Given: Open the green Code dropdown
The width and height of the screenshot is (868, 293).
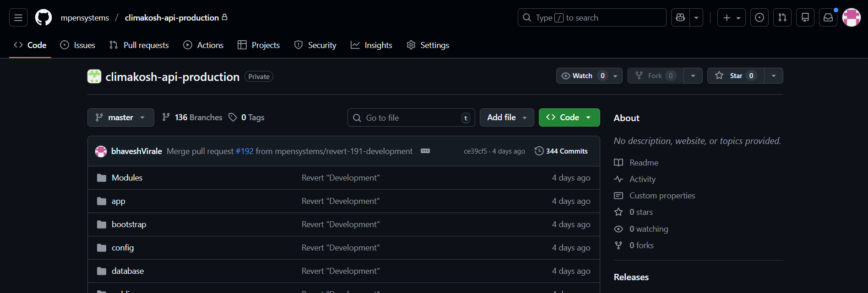Looking at the screenshot, I should coord(569,117).
